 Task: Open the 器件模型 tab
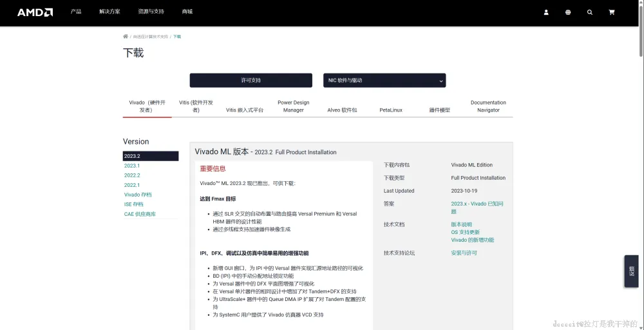point(440,110)
